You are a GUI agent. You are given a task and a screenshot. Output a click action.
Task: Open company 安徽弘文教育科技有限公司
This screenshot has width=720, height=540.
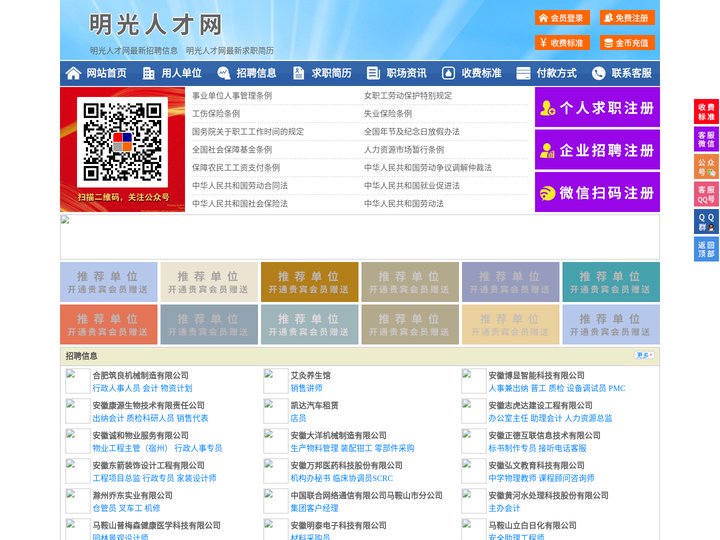[536, 466]
